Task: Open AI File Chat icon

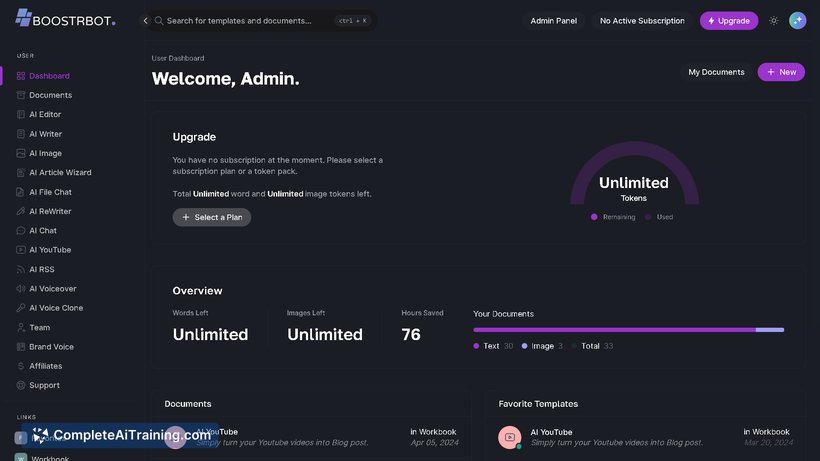Action: (21, 192)
